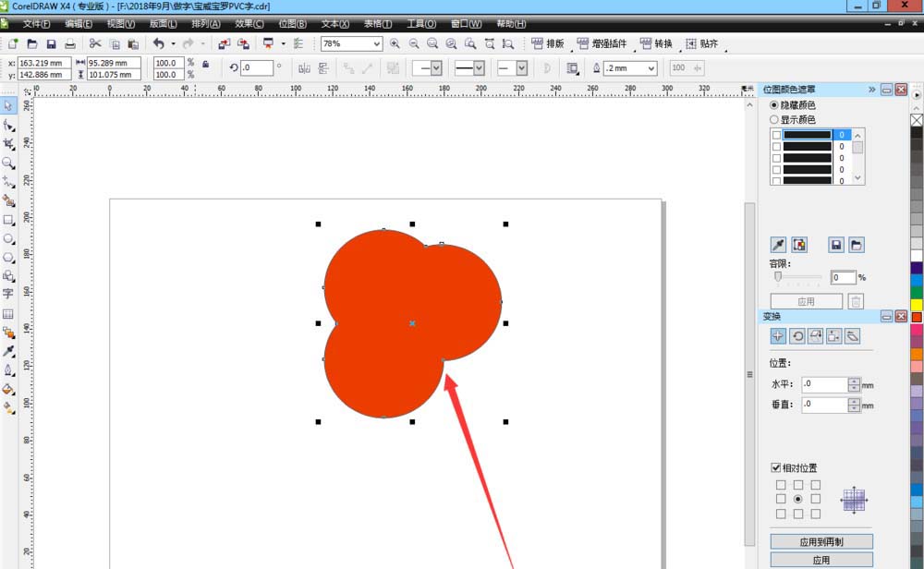Image resolution: width=924 pixels, height=569 pixels.
Task: Click the 应用 button in 变换 panel
Action: tap(821, 560)
